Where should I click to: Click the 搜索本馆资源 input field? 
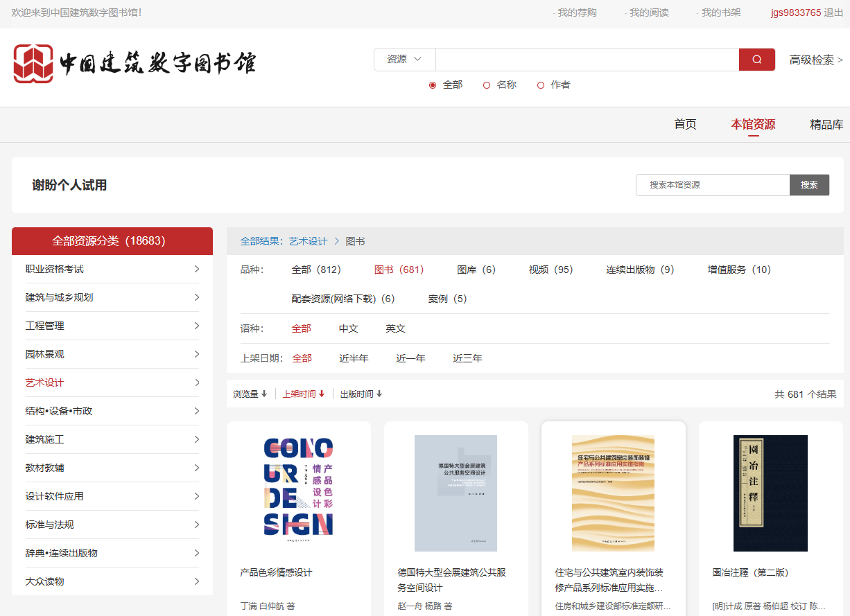[x=712, y=185]
